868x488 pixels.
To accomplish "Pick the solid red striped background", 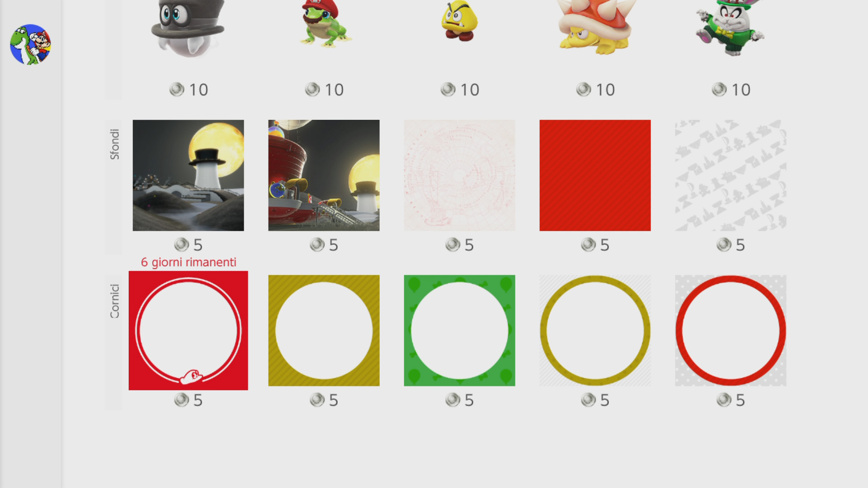I will 595,175.
